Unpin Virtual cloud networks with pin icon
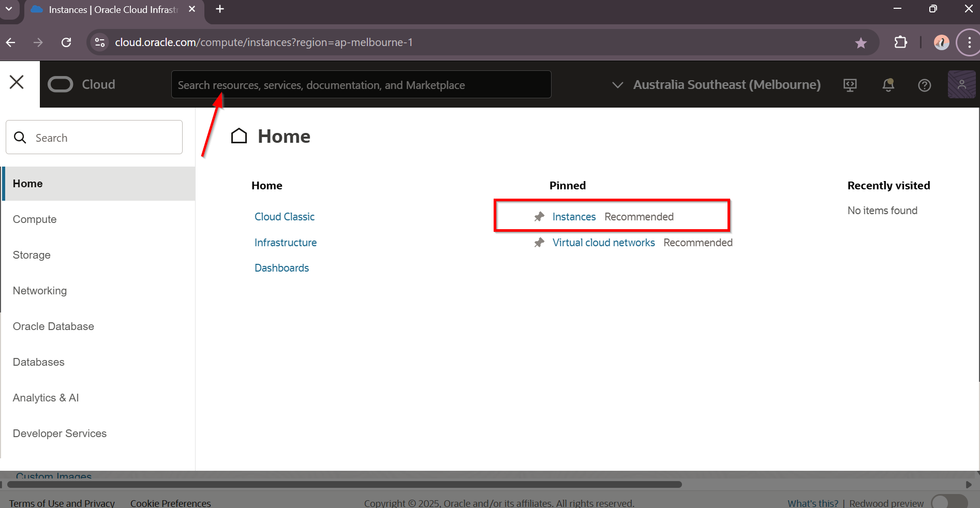Viewport: 980px width, 508px height. [x=539, y=243]
